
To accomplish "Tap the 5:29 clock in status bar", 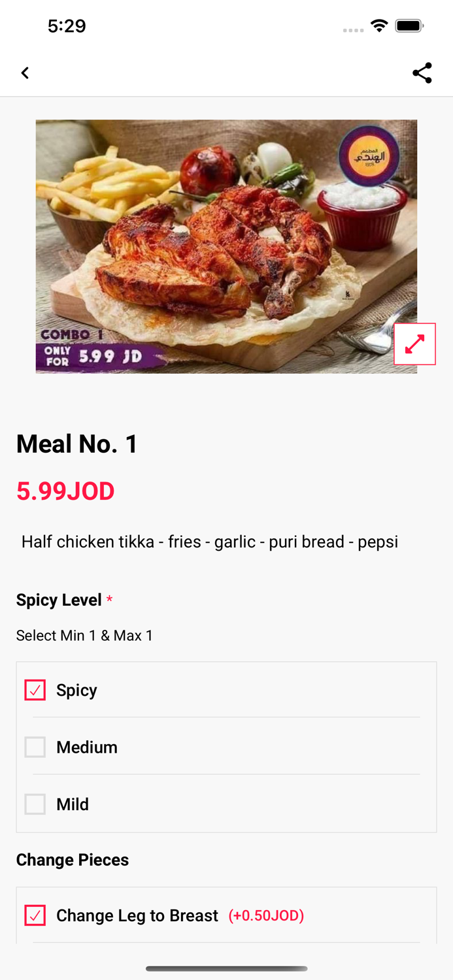I will pos(67,26).
